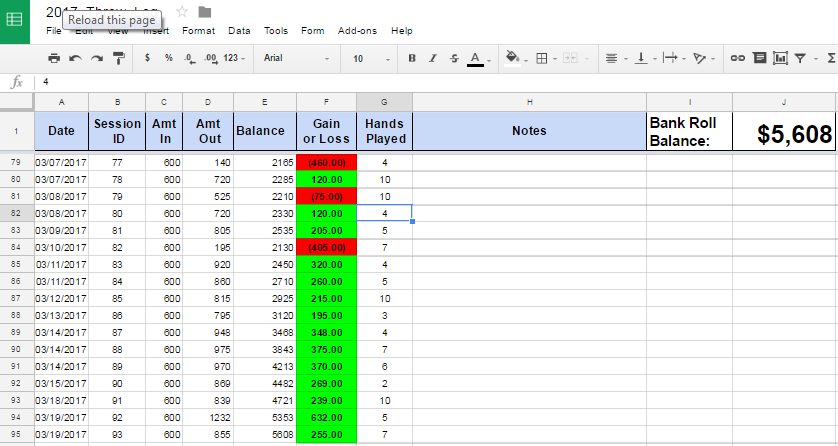Click the Insert chart icon
838x446 pixels.
780,58
